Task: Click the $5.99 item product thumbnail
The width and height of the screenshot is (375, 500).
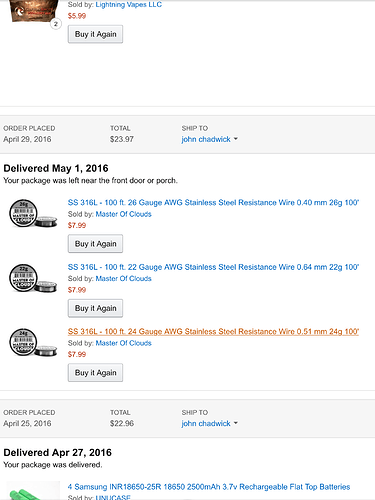Action: 33,12
